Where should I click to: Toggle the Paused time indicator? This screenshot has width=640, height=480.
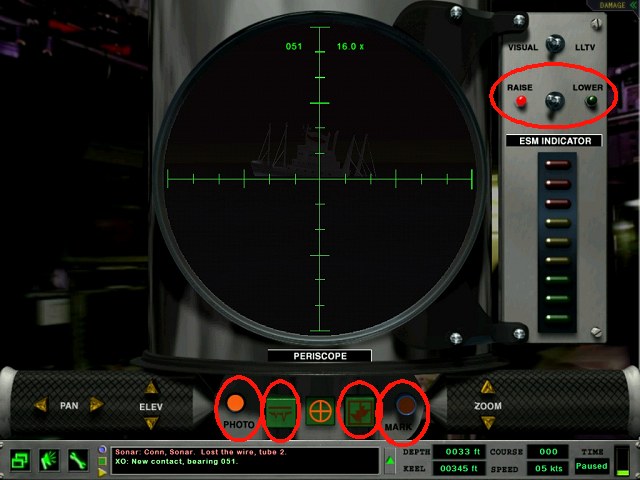point(591,466)
